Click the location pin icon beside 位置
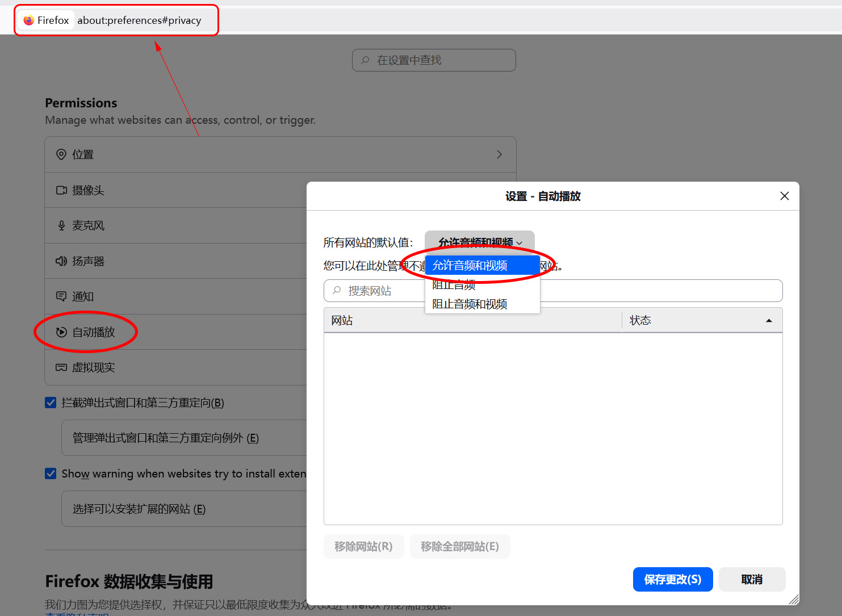The width and height of the screenshot is (842, 616). pos(61,154)
